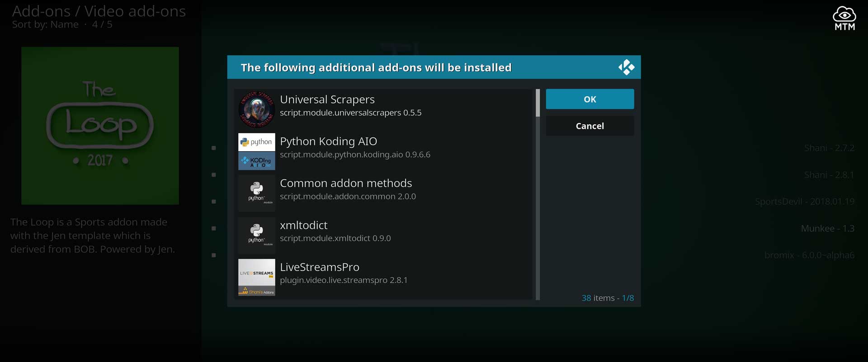
Task: Click the Add-ons / Video add-ons heading
Action: click(99, 11)
